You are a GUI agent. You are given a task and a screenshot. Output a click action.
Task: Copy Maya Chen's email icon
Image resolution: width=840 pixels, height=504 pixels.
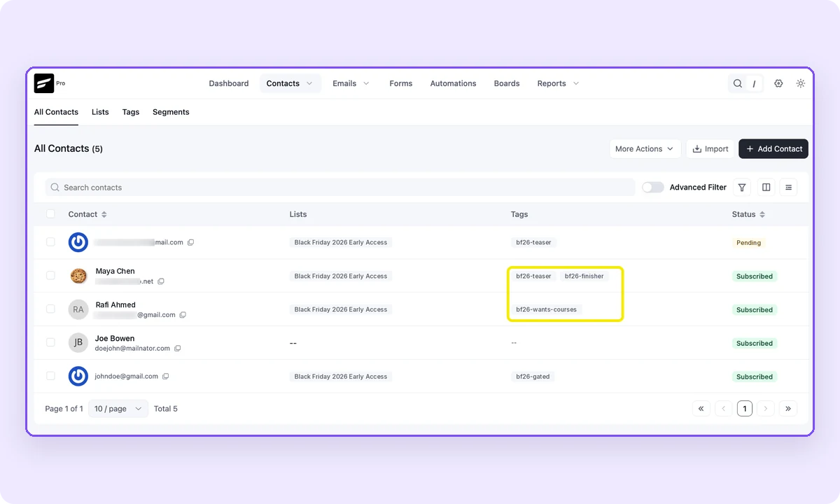pos(161,281)
